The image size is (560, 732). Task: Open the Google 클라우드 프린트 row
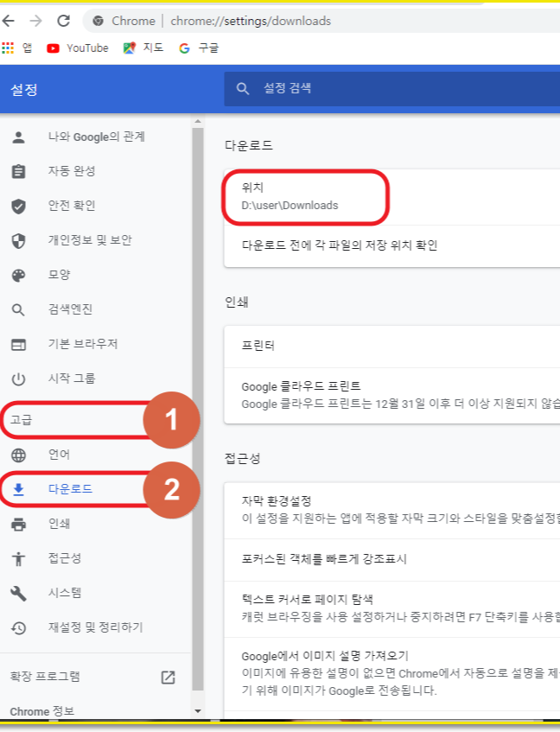(x=392, y=396)
